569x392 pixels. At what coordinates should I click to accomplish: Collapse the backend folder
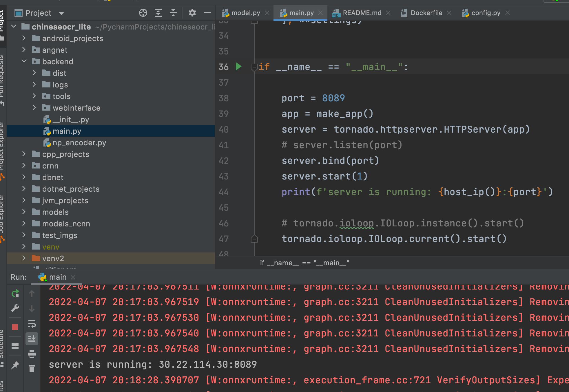[24, 61]
